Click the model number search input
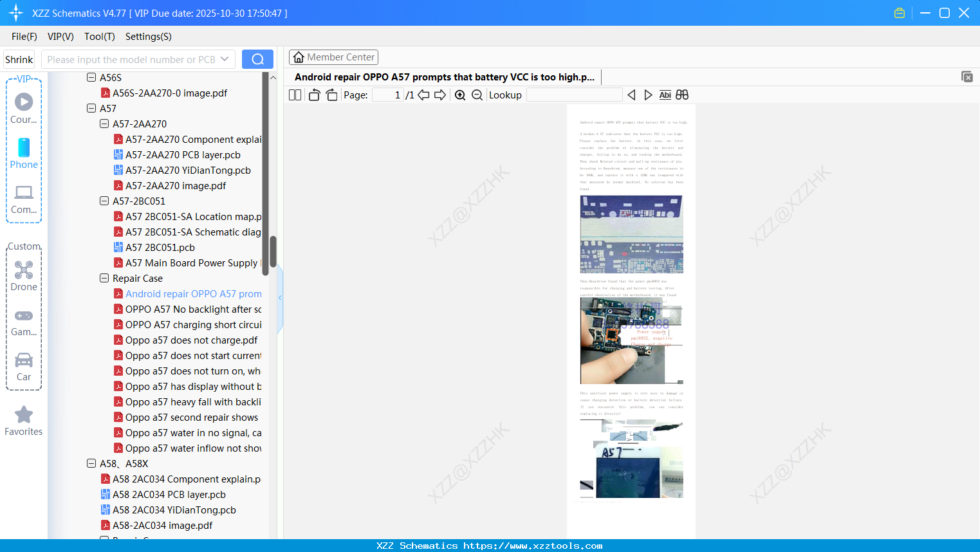Viewport: 980px width, 552px height. 131,59
